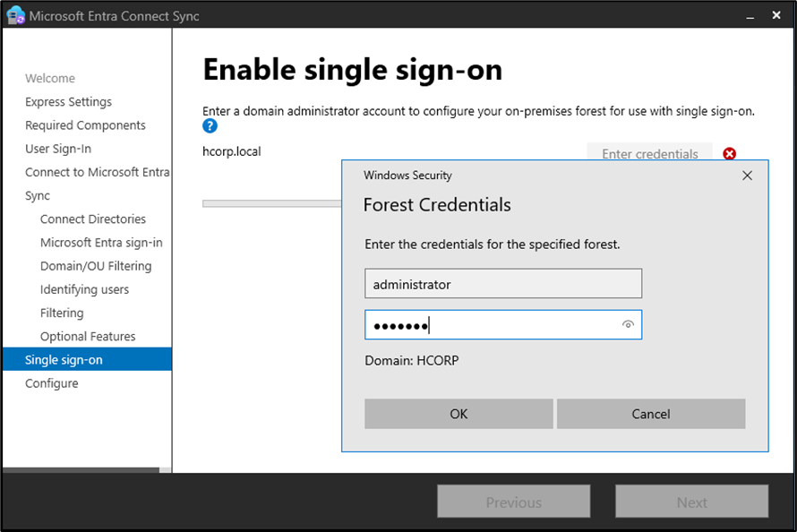Screen dimensions: 797x532
Task: Click inside the password field
Action: point(493,325)
